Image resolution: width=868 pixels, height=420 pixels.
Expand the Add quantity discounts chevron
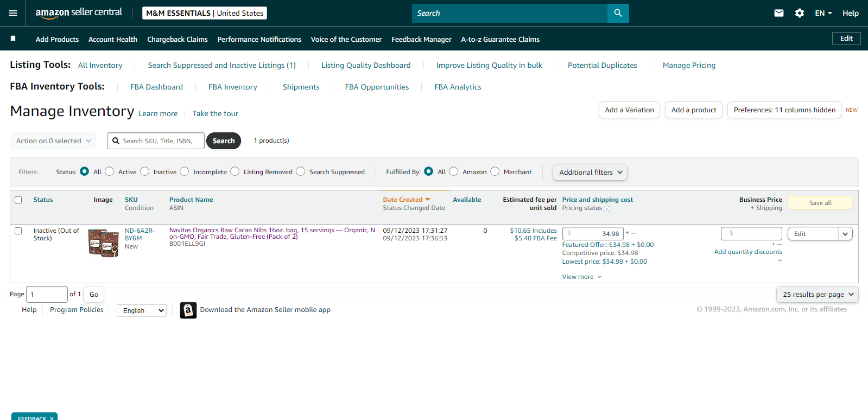pyautogui.click(x=780, y=260)
